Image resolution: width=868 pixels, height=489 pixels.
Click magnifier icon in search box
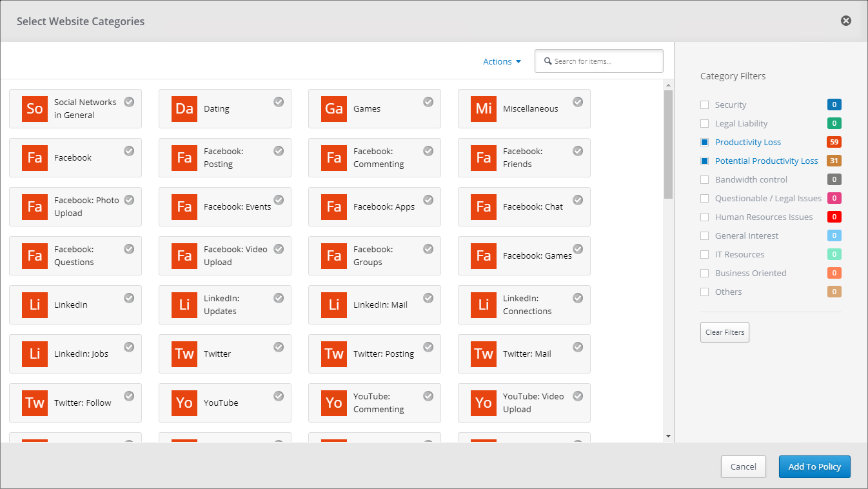pyautogui.click(x=548, y=61)
